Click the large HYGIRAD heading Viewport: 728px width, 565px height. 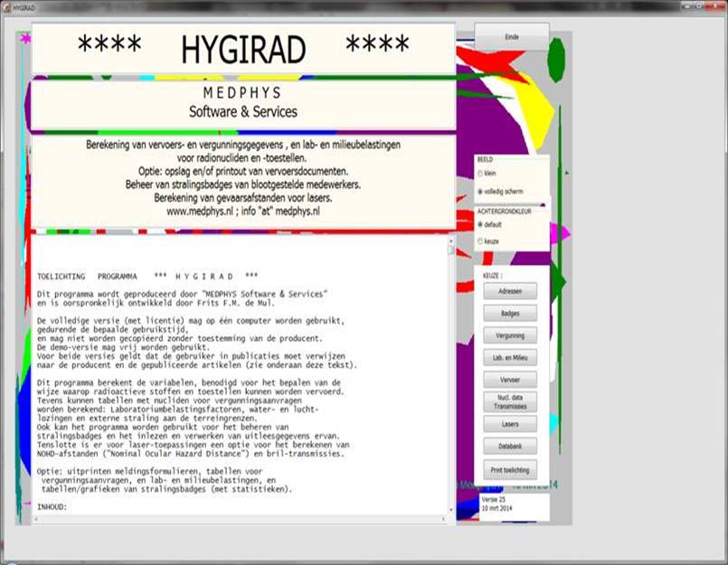tap(243, 50)
